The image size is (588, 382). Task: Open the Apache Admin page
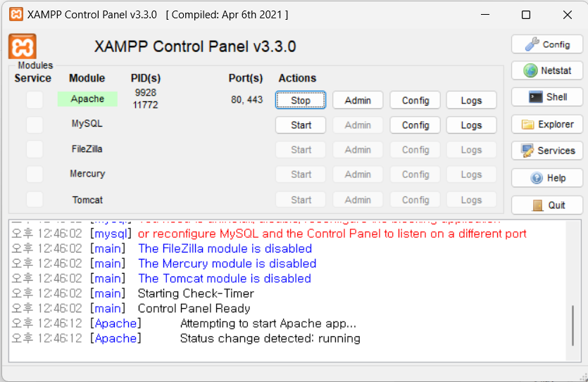click(x=358, y=100)
